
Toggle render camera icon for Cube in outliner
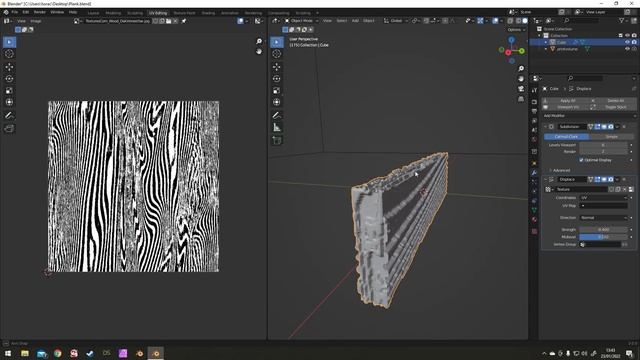click(x=634, y=42)
